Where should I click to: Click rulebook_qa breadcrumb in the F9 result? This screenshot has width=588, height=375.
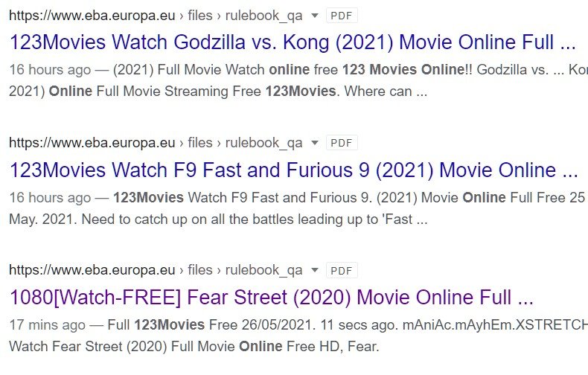[x=263, y=144]
